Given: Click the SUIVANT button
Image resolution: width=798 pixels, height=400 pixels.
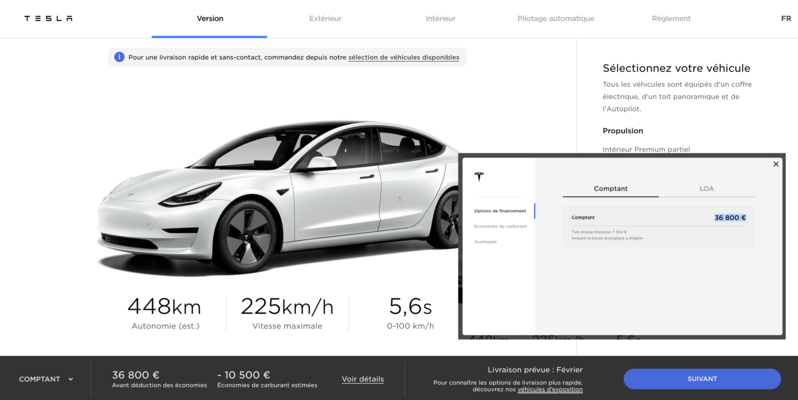Looking at the screenshot, I should coord(702,379).
